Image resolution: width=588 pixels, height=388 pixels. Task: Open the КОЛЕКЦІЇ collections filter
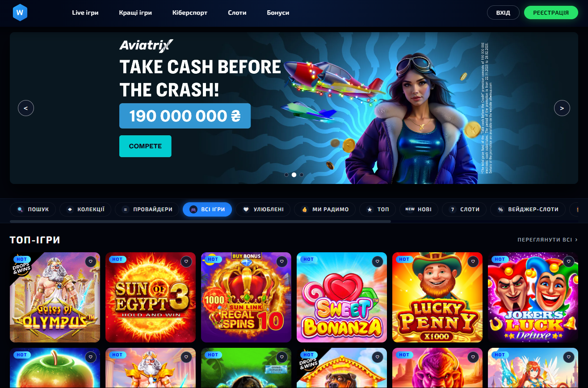pos(85,209)
